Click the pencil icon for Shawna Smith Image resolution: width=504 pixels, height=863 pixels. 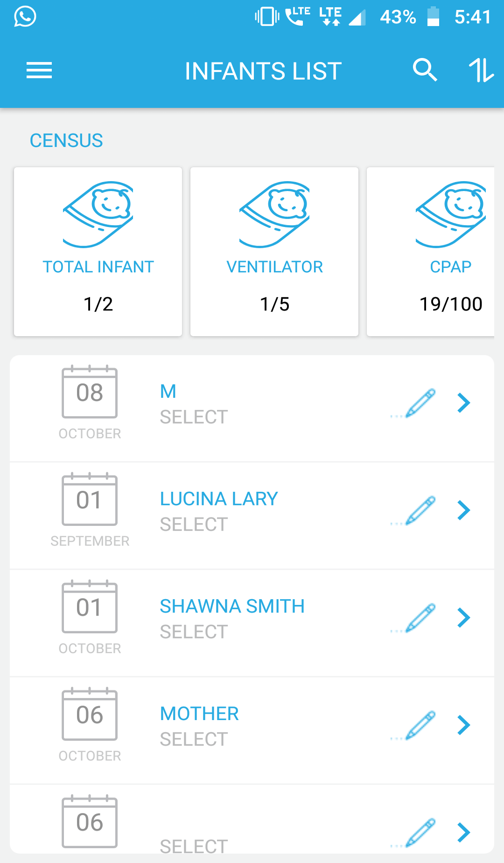tap(421, 618)
